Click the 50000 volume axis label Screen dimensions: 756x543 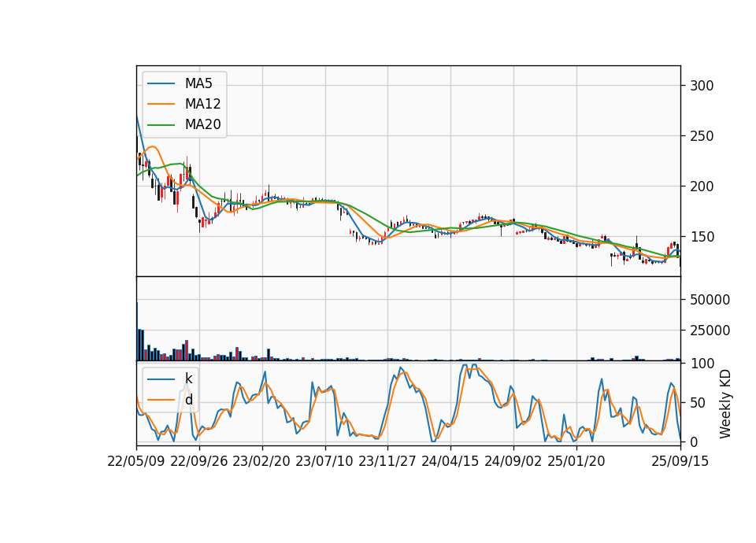point(710,300)
